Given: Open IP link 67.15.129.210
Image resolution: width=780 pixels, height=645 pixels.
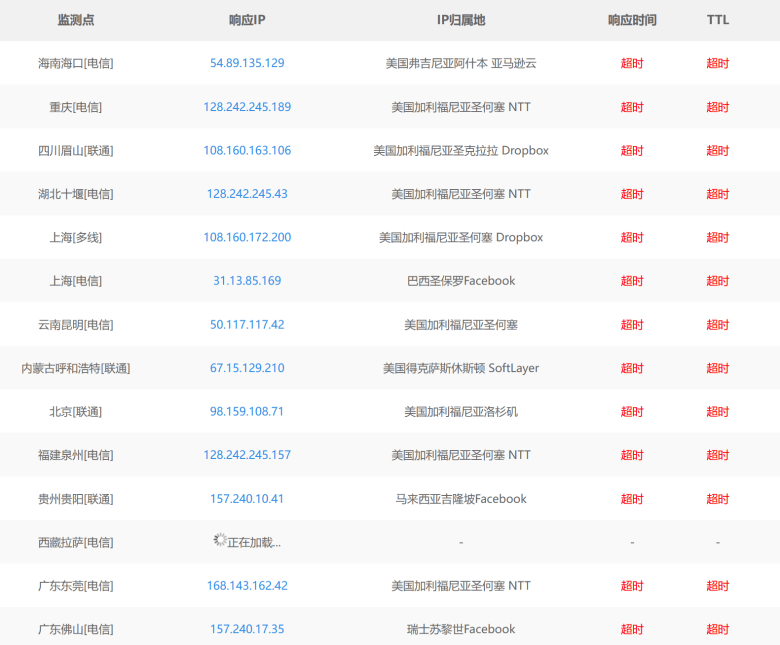Looking at the screenshot, I should click(247, 368).
